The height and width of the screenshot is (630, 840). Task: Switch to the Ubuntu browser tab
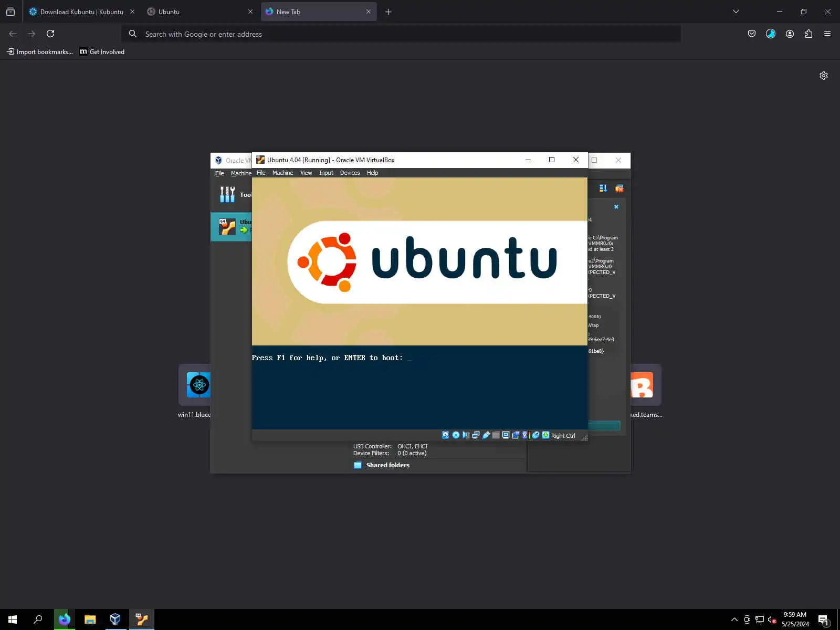pyautogui.click(x=199, y=12)
